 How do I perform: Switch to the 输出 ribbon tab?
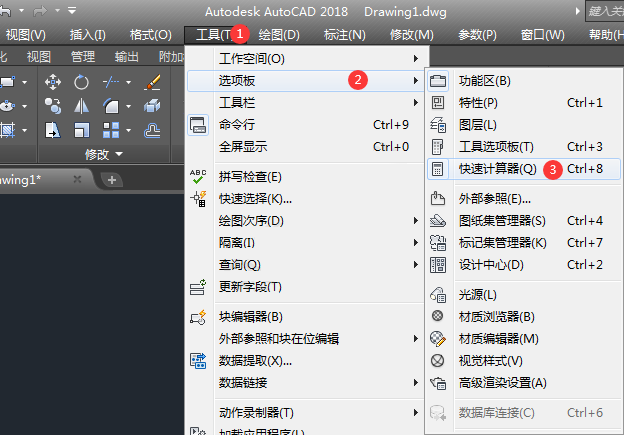127,57
